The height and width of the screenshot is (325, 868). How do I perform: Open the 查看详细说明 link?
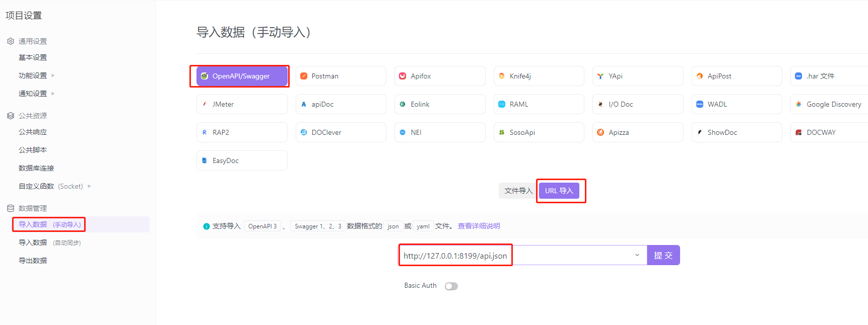pyautogui.click(x=479, y=226)
